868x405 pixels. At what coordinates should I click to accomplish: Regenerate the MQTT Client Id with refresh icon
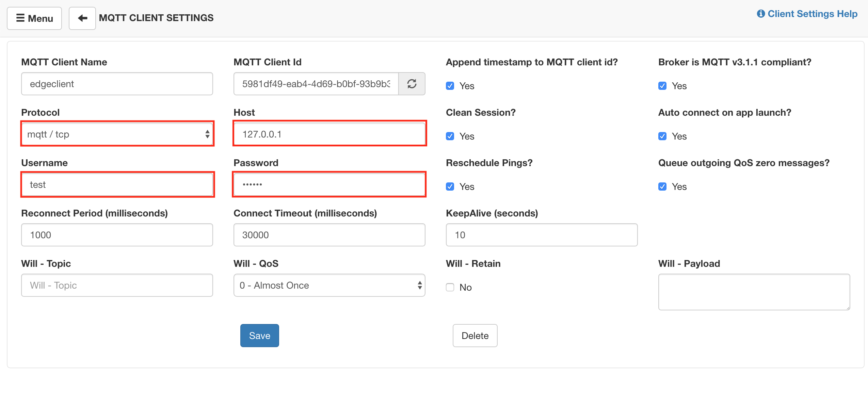click(x=412, y=84)
